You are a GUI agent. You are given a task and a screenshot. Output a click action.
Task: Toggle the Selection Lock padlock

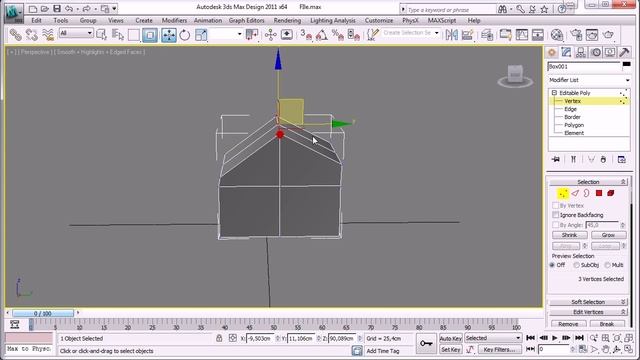point(219,338)
